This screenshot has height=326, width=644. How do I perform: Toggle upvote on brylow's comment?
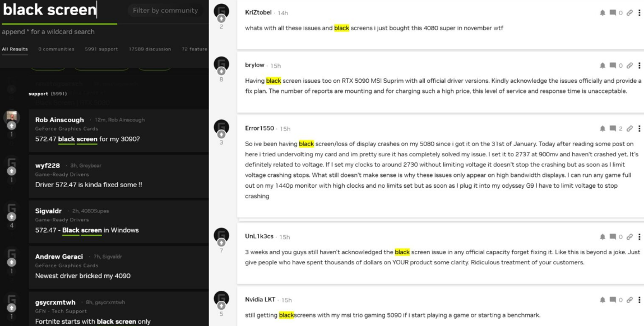coord(222,71)
